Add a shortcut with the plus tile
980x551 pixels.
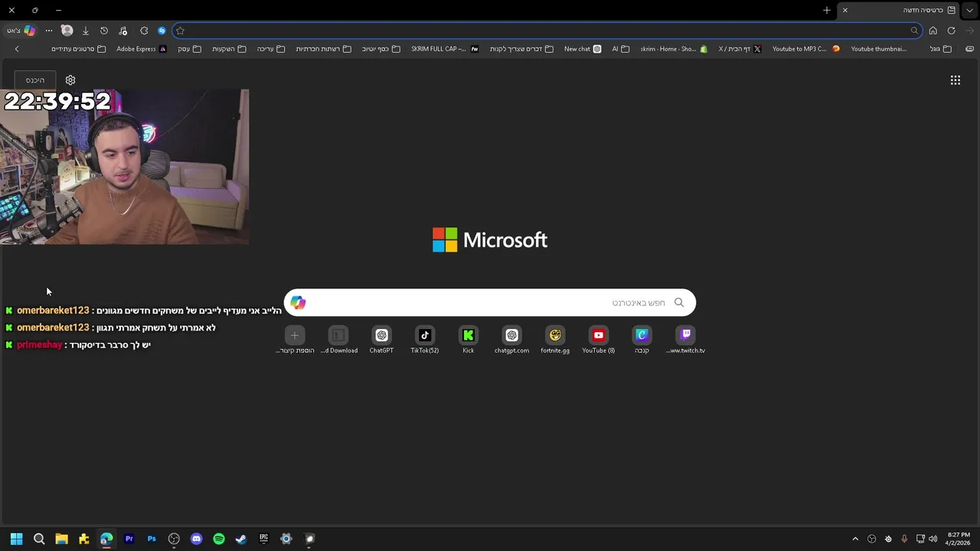pos(295,340)
